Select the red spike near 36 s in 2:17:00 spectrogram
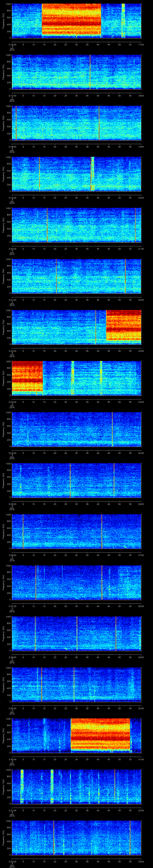 point(90,72)
